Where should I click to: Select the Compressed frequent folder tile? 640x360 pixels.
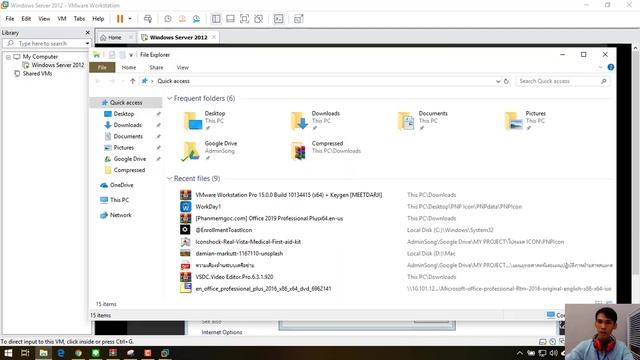[x=326, y=151]
